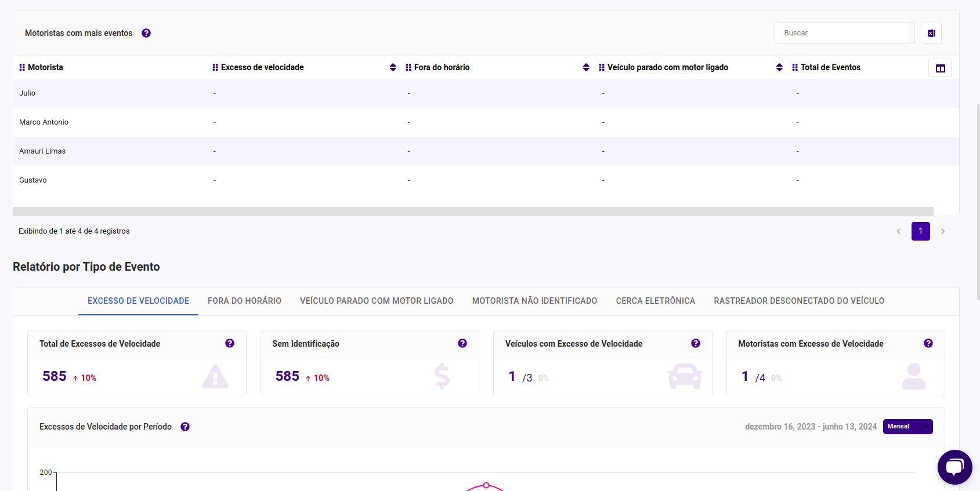Viewport: 980px width, 491px height.
Task: Click help icon in Motoristas com Excesso card
Action: coord(928,343)
